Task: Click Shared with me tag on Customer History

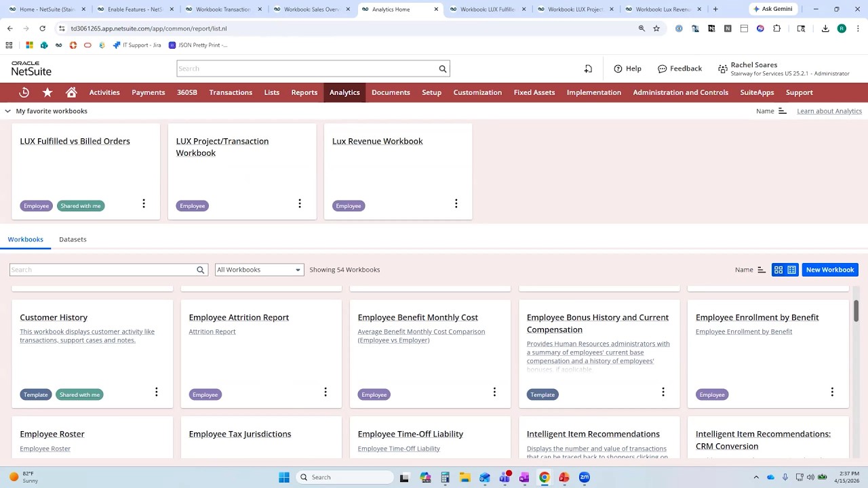Action: (79, 394)
